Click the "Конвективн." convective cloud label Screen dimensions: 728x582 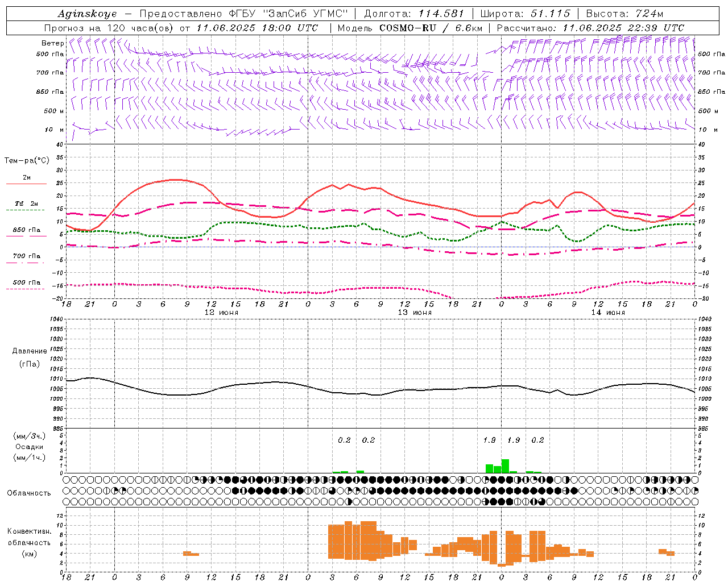pos(30,531)
